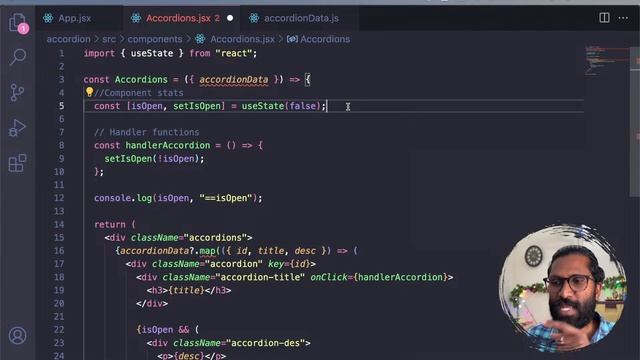The width and height of the screenshot is (640, 360).
Task: Switch to the accordionData.js tab
Action: (x=301, y=18)
